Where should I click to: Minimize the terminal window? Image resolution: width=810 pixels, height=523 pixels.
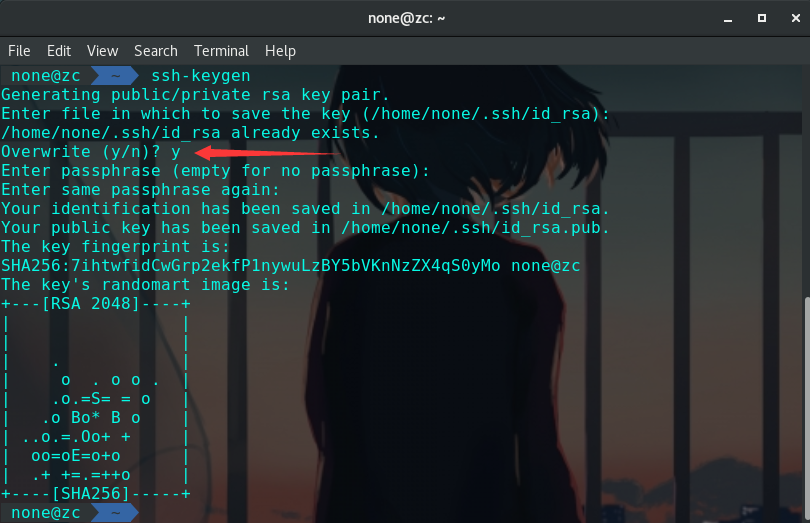pyautogui.click(x=728, y=19)
